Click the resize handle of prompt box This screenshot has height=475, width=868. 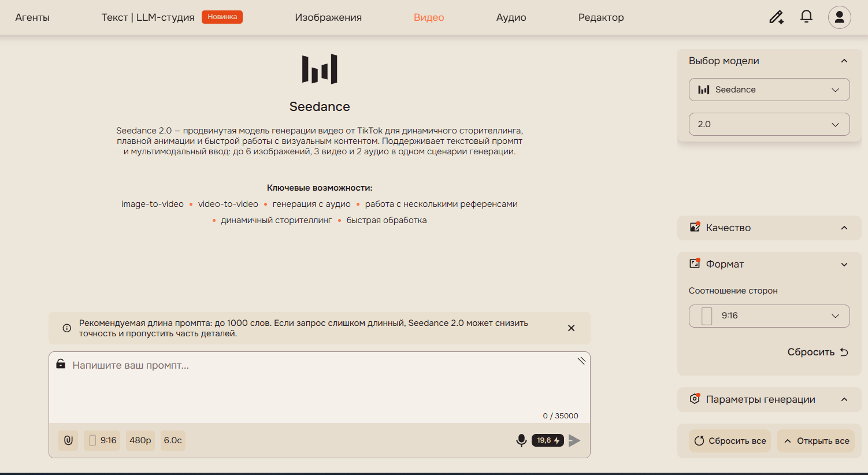point(581,361)
